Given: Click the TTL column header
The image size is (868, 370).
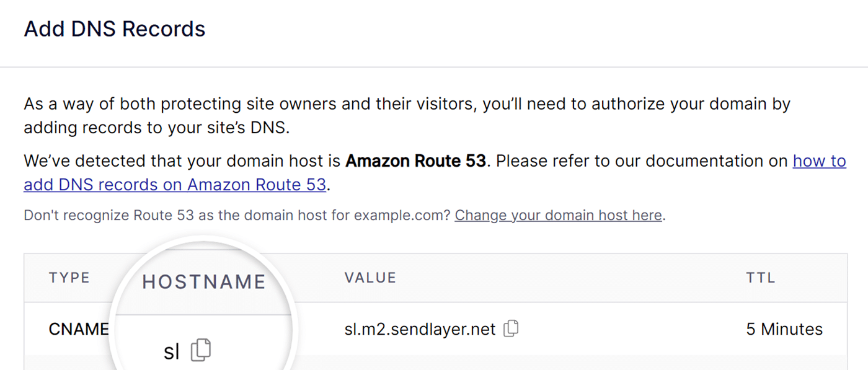Looking at the screenshot, I should pos(760,278).
